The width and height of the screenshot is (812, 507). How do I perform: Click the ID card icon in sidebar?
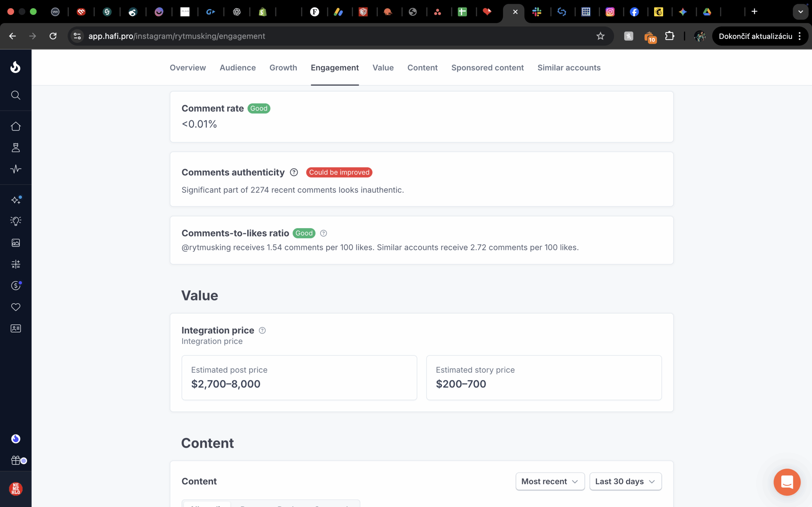(16, 329)
